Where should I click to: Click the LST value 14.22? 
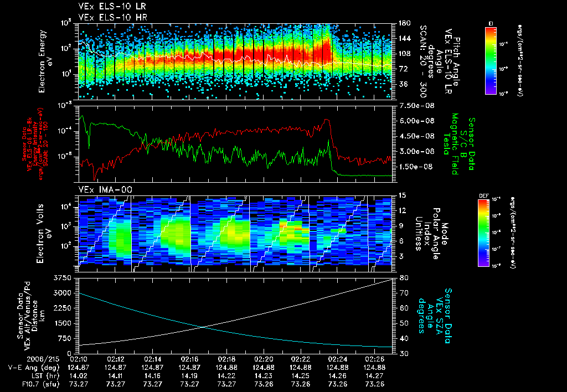(226, 376)
